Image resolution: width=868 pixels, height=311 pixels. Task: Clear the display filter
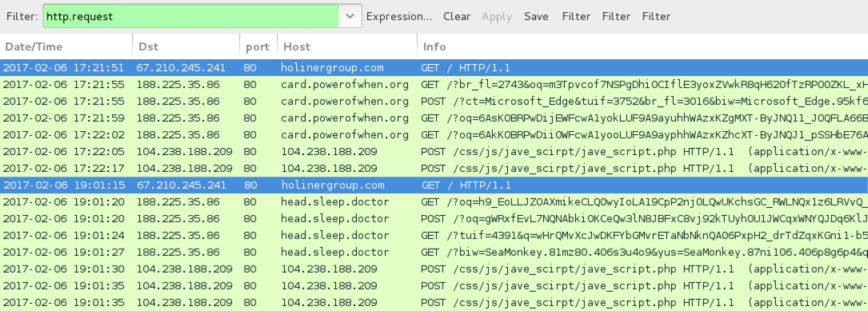click(457, 17)
